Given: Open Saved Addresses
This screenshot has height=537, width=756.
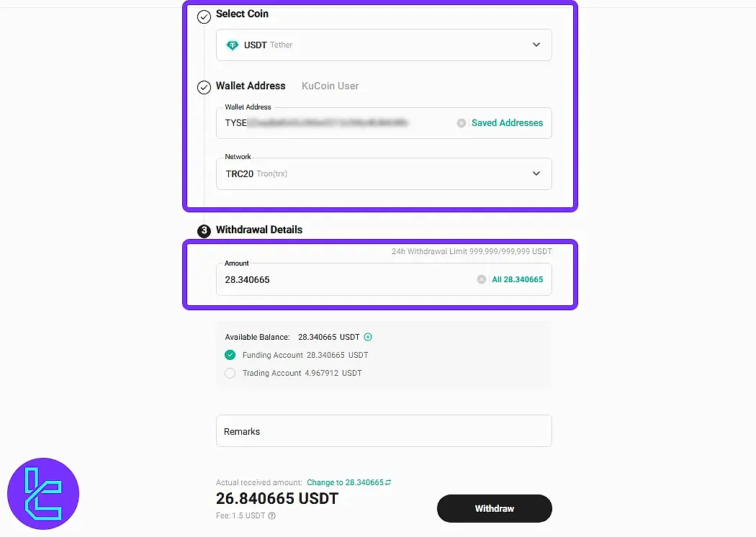Looking at the screenshot, I should coord(507,122).
